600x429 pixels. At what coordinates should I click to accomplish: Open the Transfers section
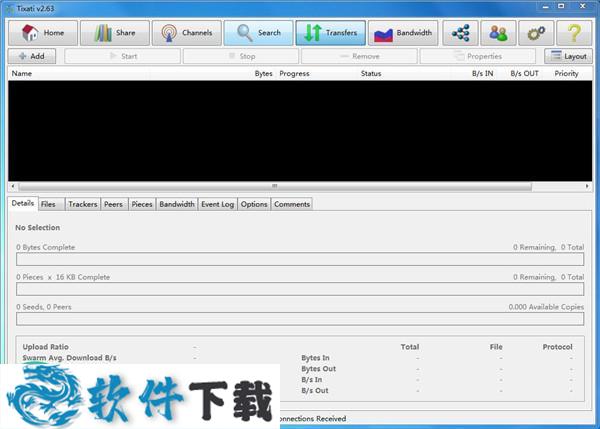[331, 33]
